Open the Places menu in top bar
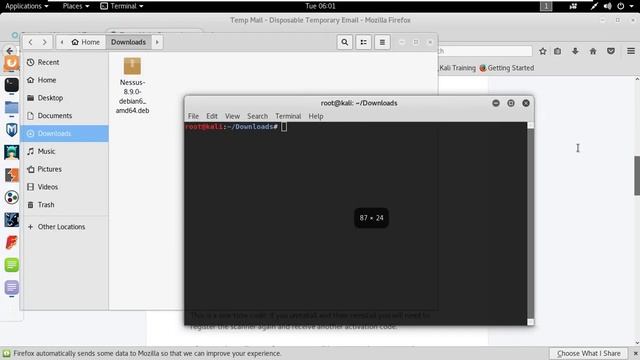 76,6
